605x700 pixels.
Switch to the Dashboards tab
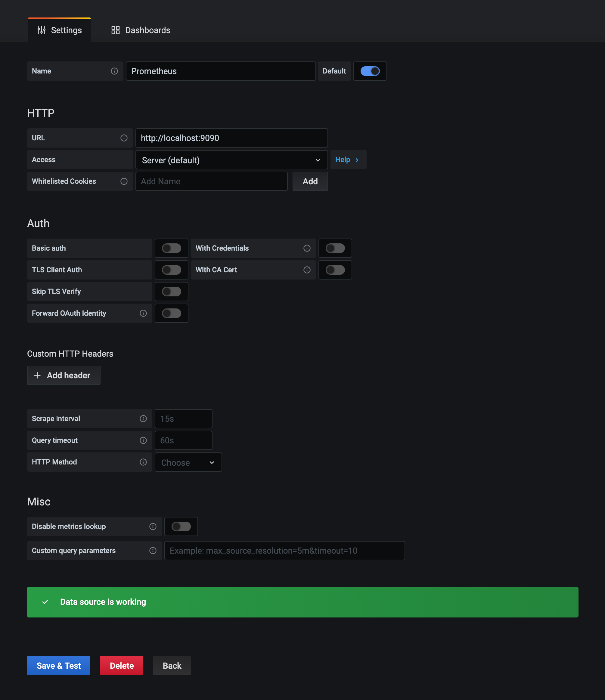click(x=141, y=30)
